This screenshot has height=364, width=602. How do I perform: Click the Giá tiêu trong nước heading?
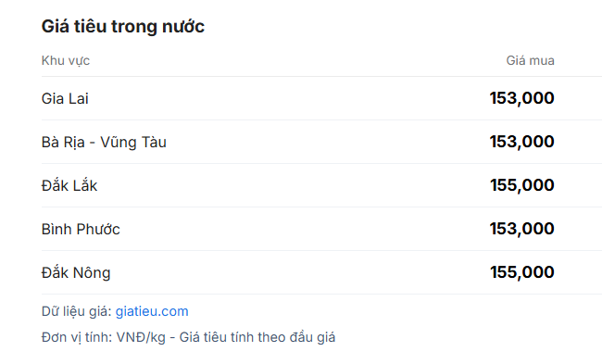123,27
